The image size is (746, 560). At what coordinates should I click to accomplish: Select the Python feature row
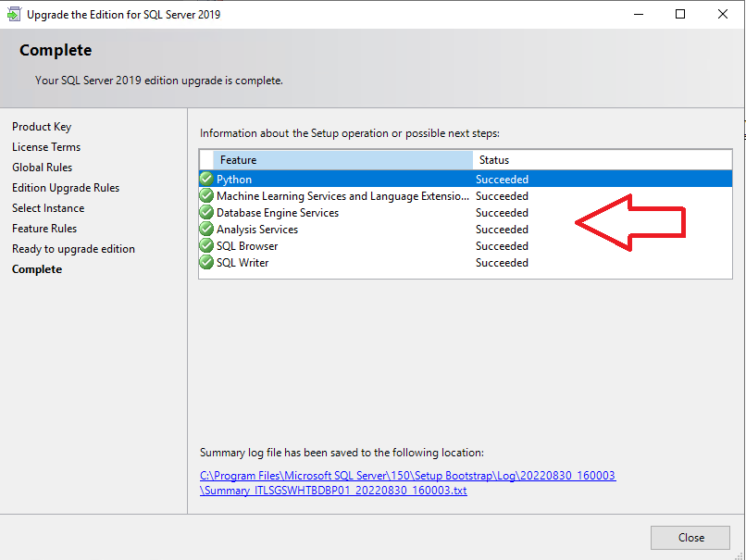point(466,180)
